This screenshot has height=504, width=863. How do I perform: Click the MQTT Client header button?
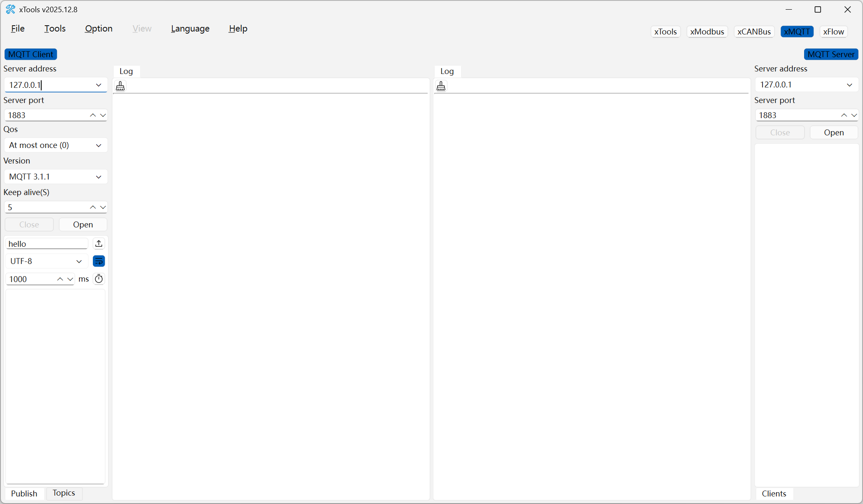tap(31, 54)
